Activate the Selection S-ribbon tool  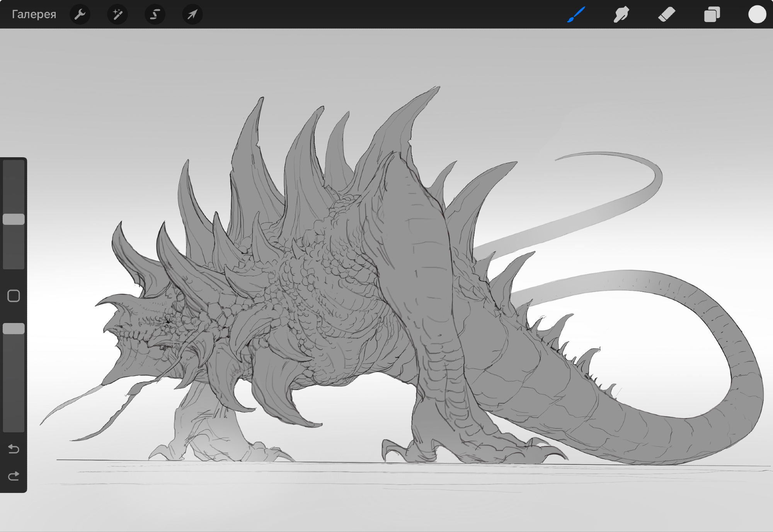pyautogui.click(x=155, y=14)
